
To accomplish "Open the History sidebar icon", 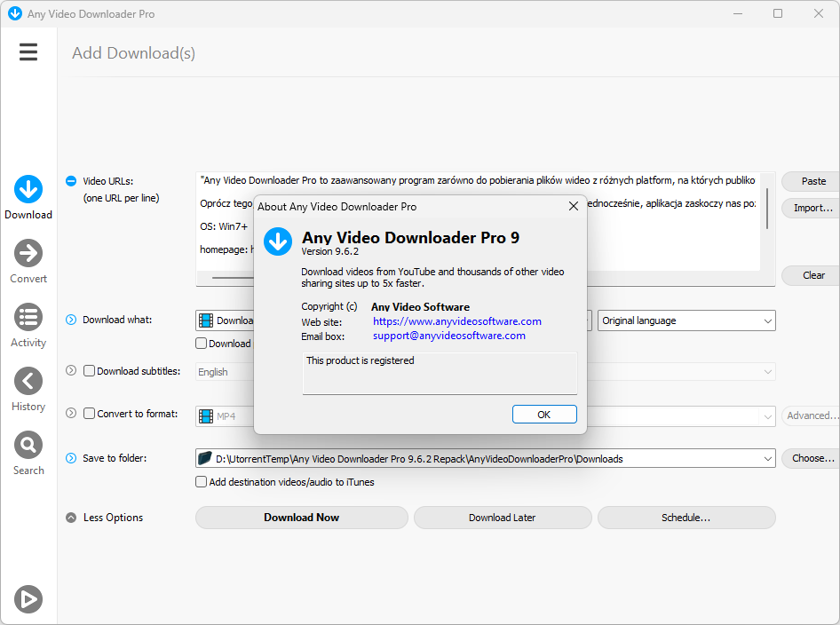I will tap(28, 381).
